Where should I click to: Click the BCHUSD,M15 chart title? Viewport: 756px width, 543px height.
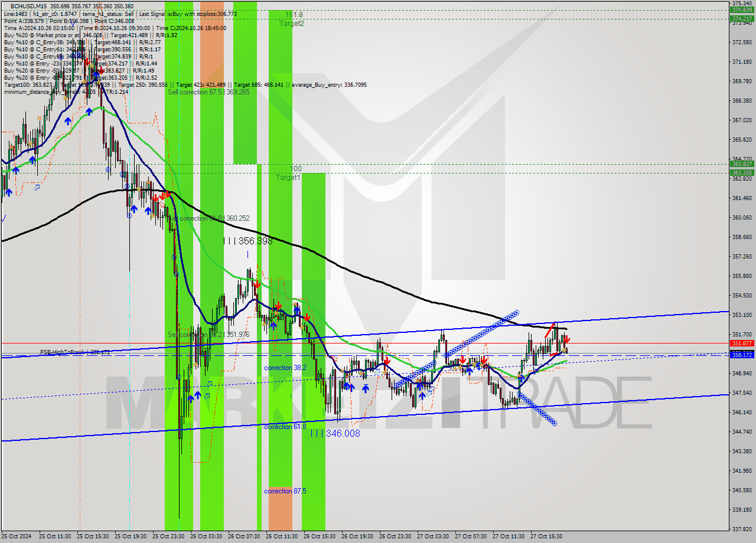pos(72,6)
